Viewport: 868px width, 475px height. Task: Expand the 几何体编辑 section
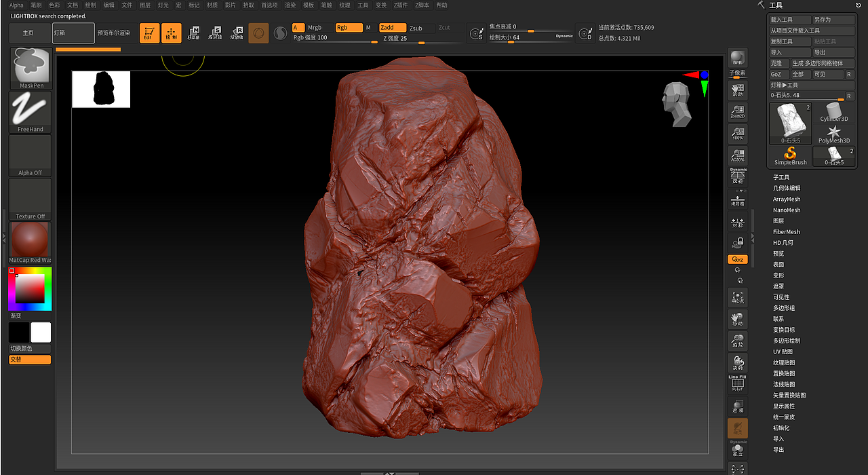pyautogui.click(x=787, y=188)
